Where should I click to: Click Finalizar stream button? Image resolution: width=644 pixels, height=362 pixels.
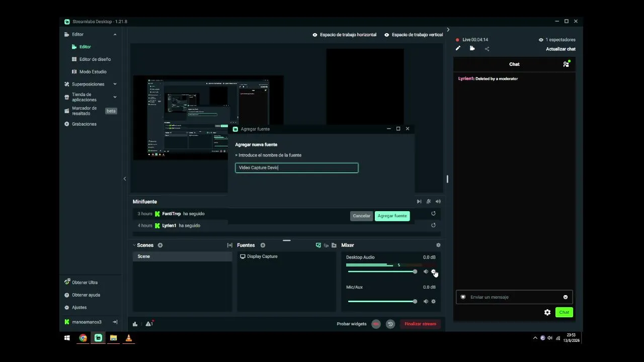(x=420, y=324)
